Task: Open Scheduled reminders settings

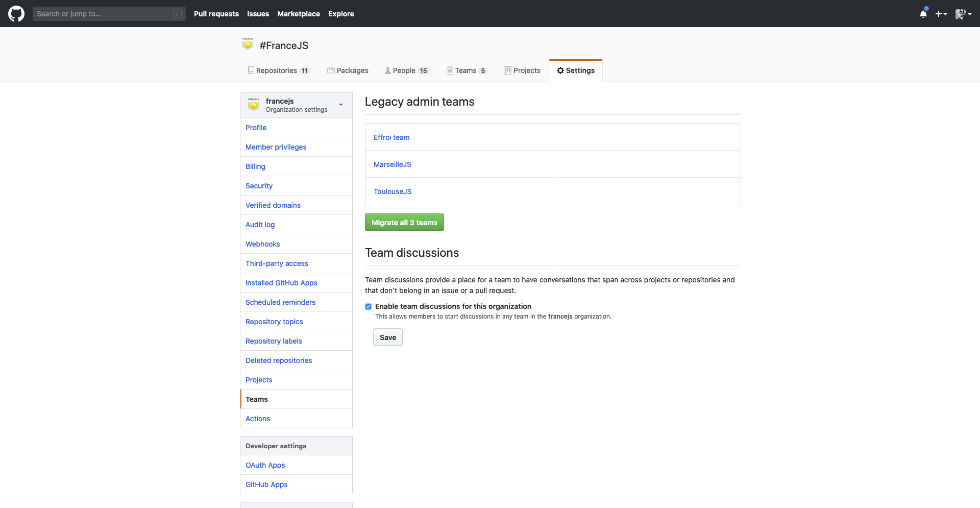Action: pos(296,302)
